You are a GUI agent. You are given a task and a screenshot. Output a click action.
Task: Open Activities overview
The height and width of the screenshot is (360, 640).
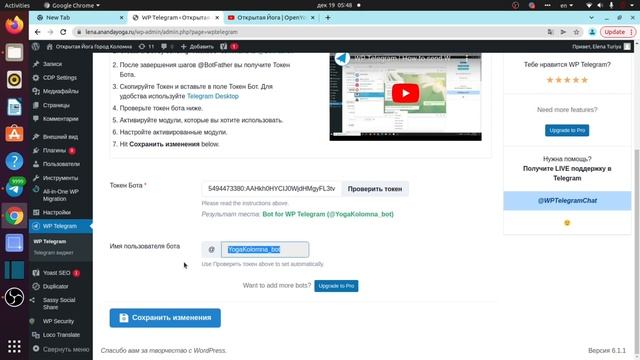pos(17,5)
